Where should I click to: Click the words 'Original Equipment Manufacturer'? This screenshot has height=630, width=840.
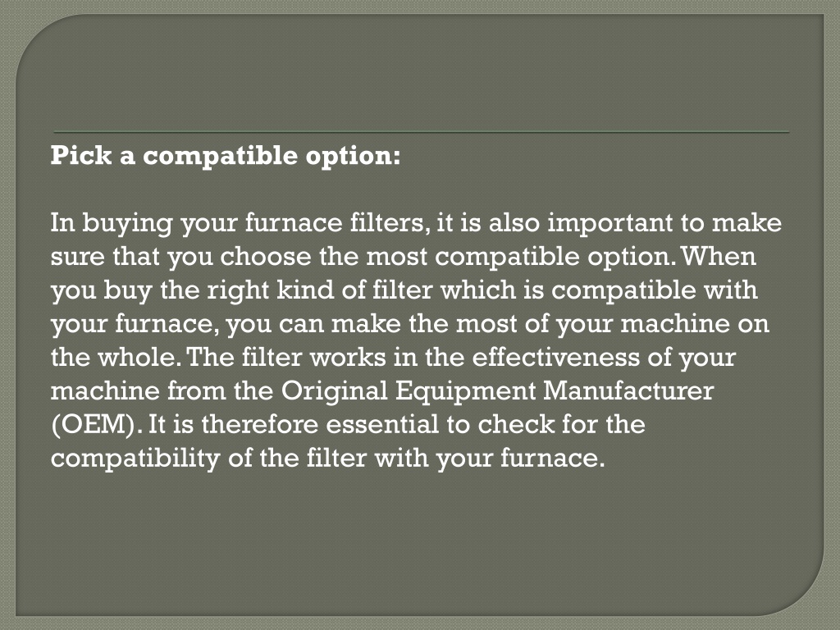point(498,391)
